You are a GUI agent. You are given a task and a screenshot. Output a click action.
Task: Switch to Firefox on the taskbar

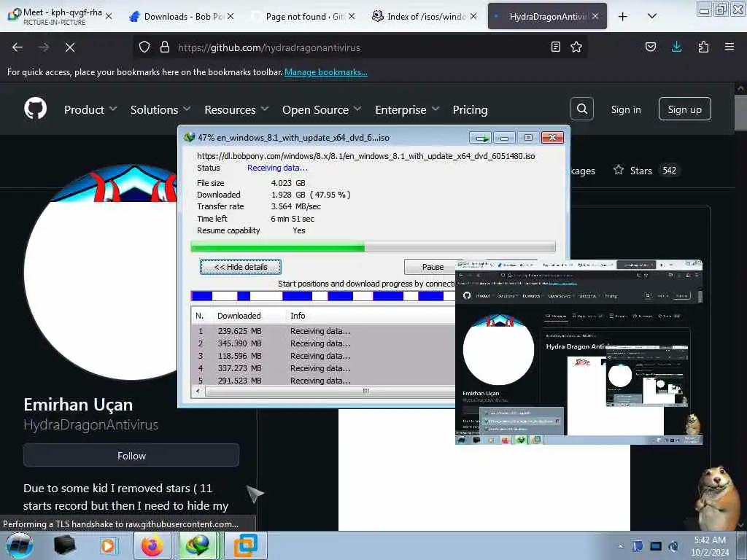152,545
